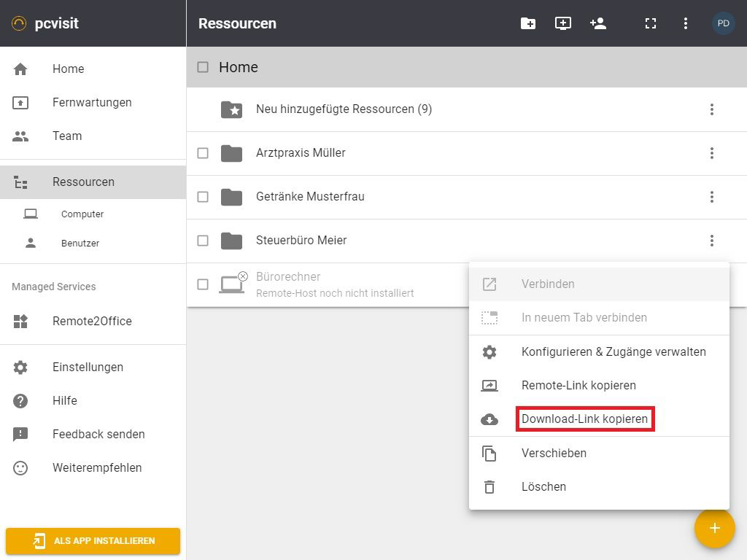The image size is (747, 560).
Task: Choose Löschen in the context menu
Action: [543, 487]
